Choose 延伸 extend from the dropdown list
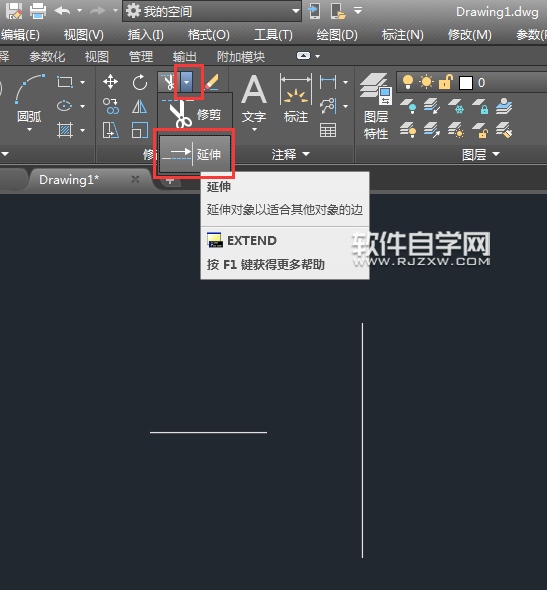 195,154
